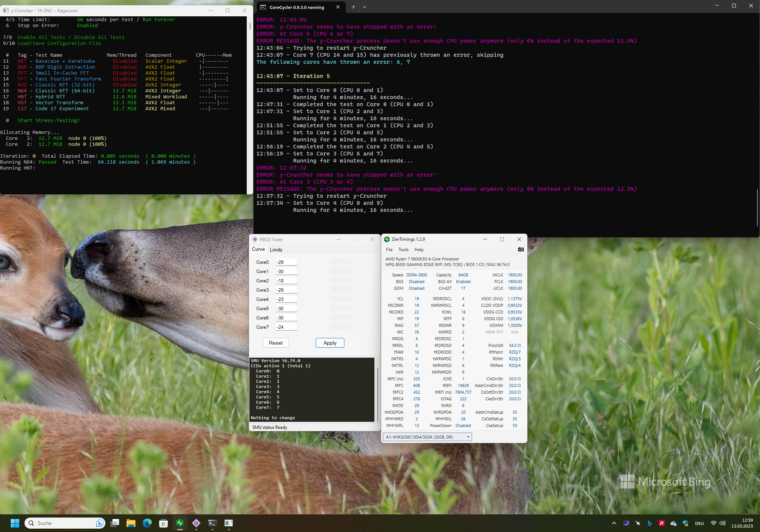Click the OneDrive sync tray icon
The height and width of the screenshot is (532, 760).
point(673,523)
